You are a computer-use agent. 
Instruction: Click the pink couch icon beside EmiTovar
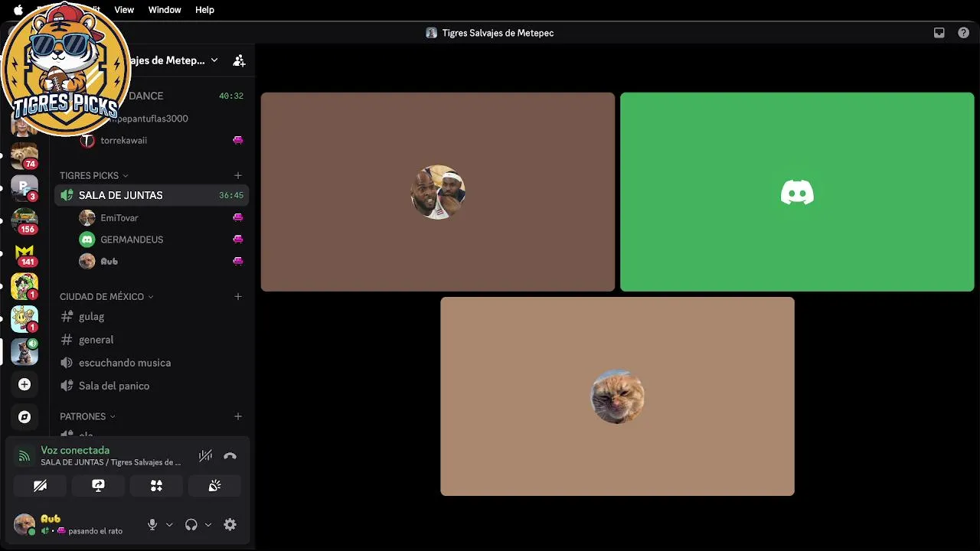click(238, 217)
